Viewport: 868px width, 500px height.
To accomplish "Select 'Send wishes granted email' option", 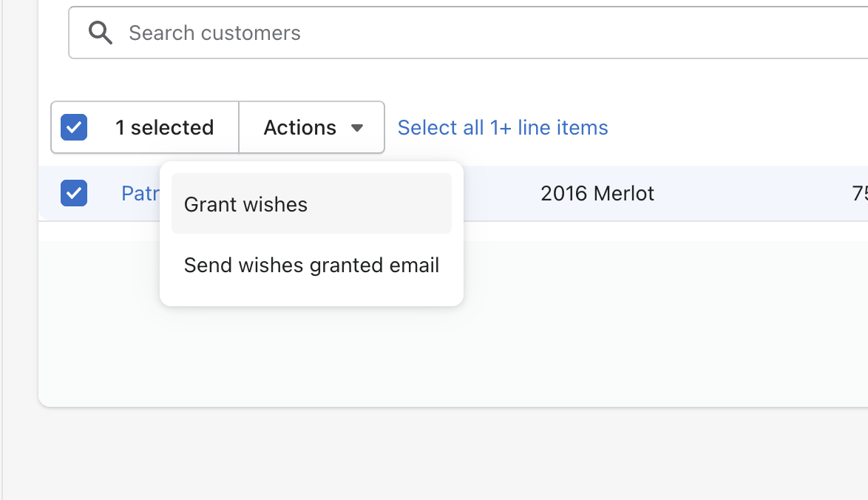I will pyautogui.click(x=311, y=265).
